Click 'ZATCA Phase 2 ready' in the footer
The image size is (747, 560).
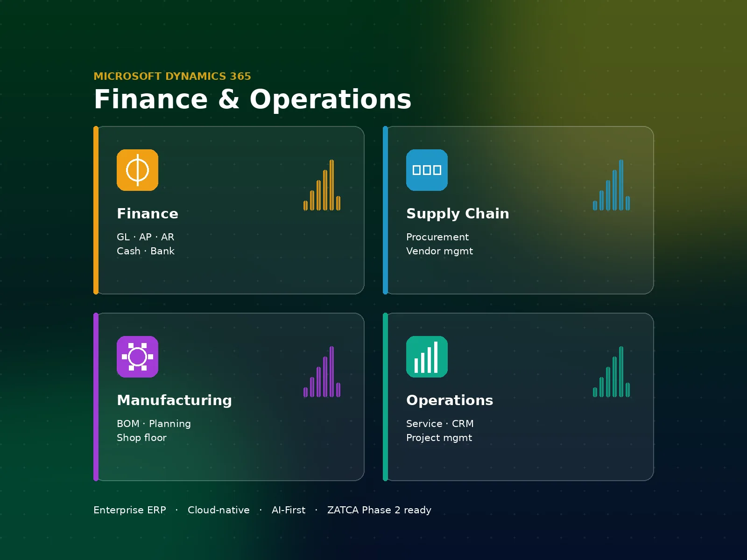pyautogui.click(x=379, y=510)
